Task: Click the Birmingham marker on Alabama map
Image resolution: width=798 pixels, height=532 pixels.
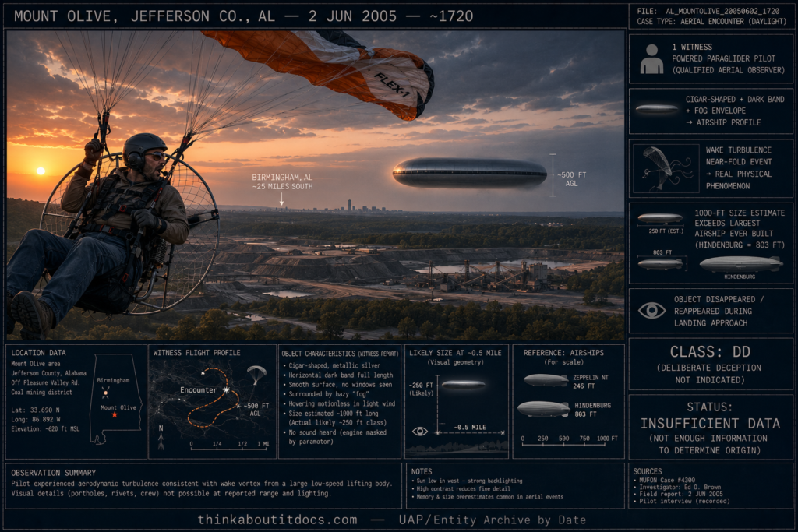Action: tap(106, 392)
